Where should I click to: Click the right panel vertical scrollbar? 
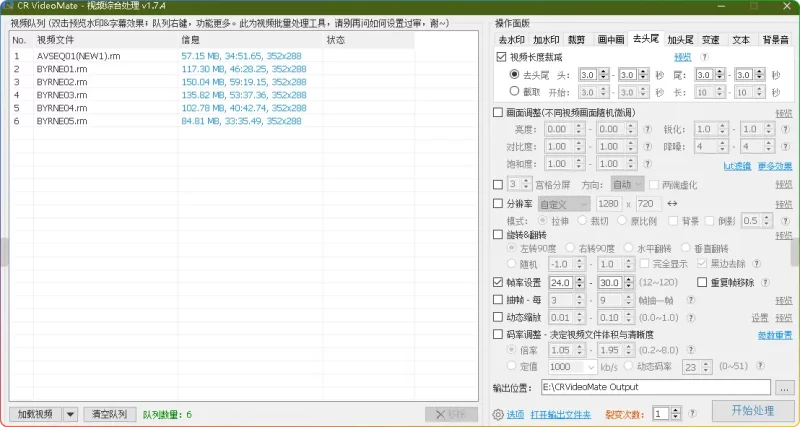point(794,250)
